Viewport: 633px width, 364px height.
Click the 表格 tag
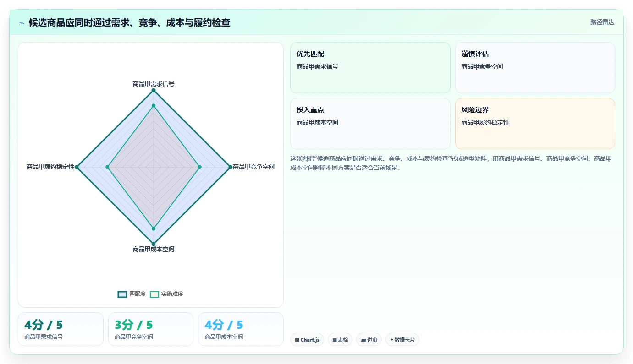click(x=340, y=340)
